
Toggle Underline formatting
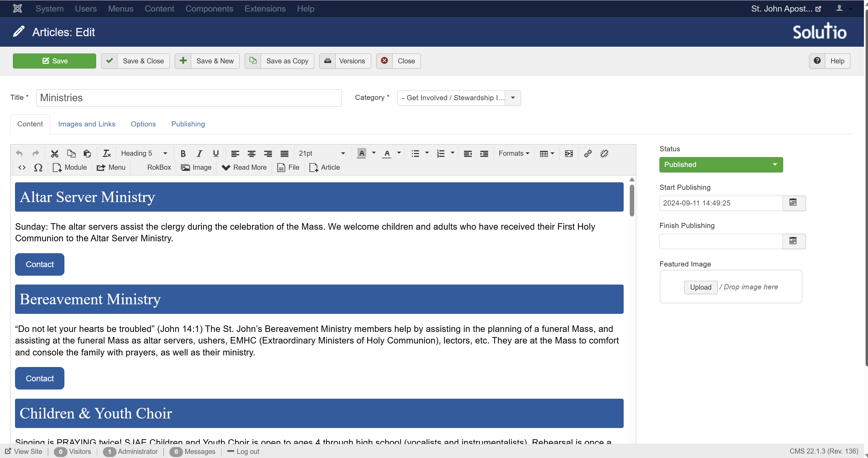pyautogui.click(x=216, y=154)
